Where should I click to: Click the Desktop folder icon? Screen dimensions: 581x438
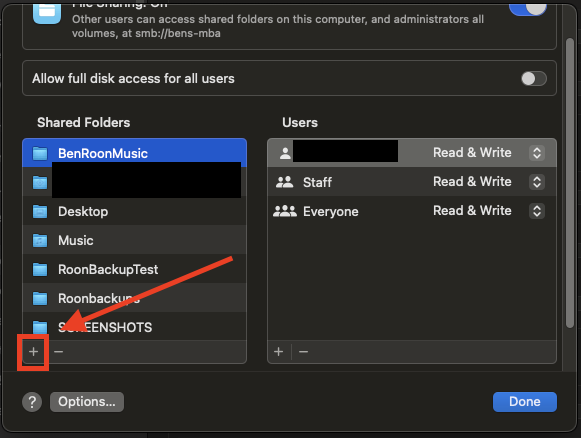(40, 212)
